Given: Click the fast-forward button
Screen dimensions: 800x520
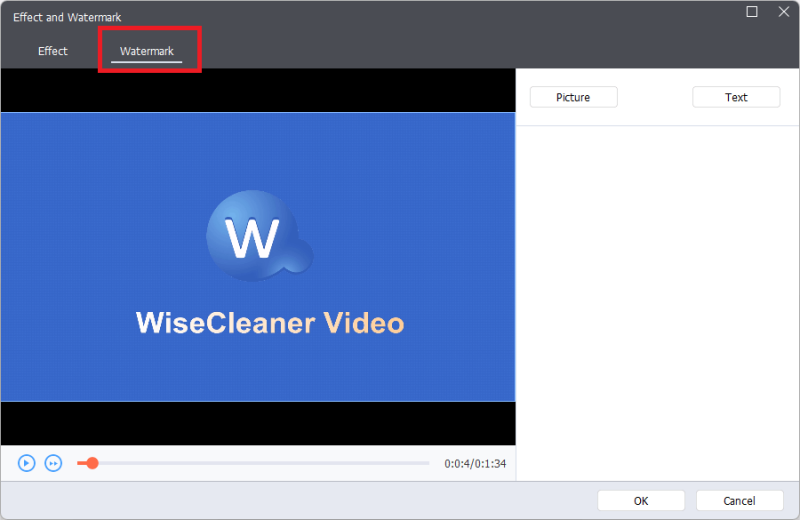Looking at the screenshot, I should pos(53,463).
